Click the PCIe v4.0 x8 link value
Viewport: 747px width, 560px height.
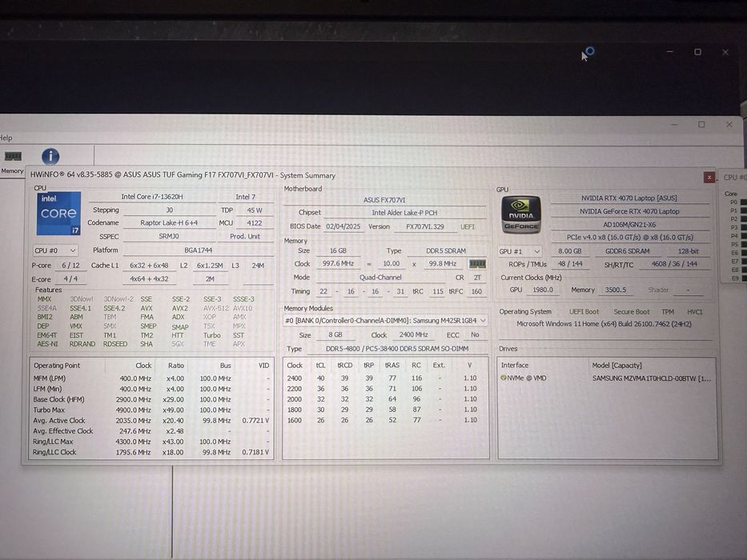[629, 237]
